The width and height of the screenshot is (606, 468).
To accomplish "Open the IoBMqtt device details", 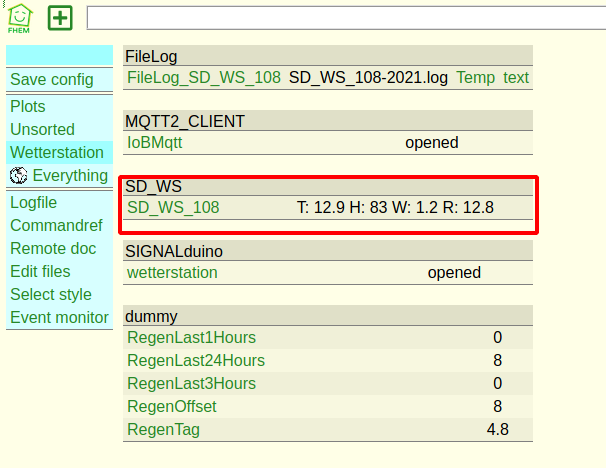I will click(x=155, y=142).
